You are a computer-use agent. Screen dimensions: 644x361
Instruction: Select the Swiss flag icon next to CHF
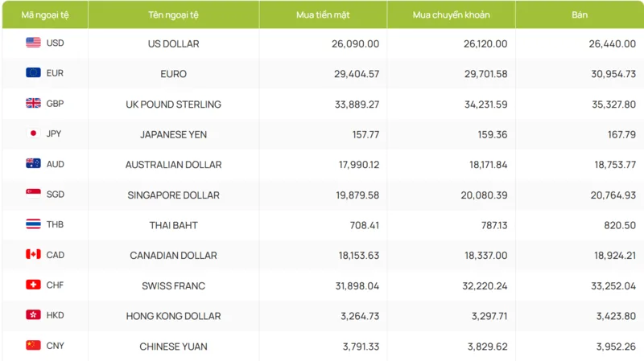[x=33, y=285]
